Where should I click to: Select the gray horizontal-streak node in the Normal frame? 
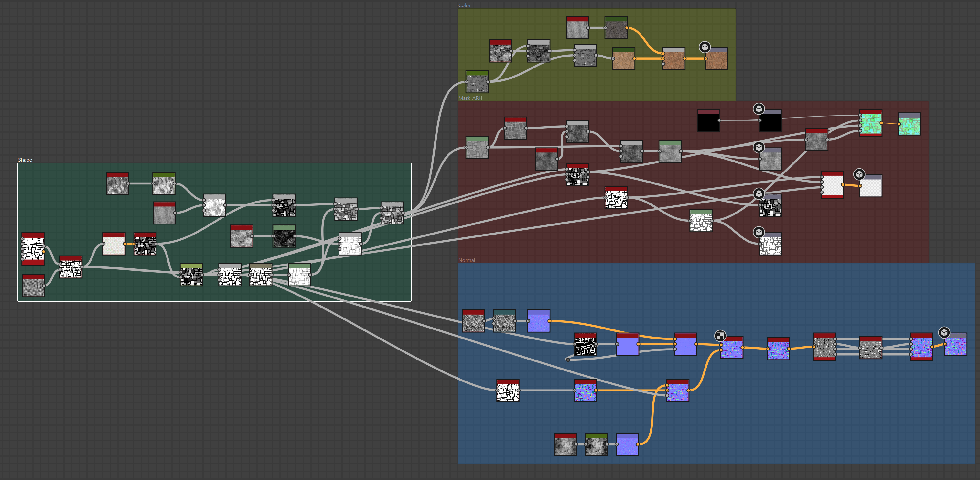point(871,347)
